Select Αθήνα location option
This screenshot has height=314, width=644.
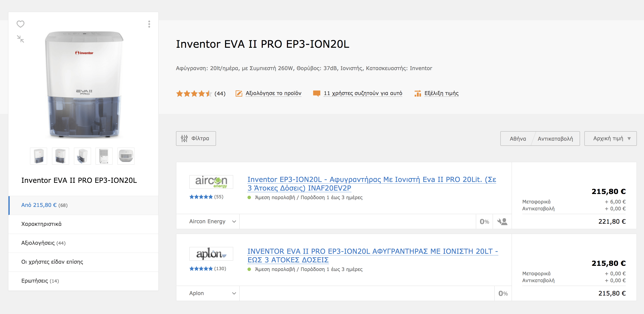[518, 139]
